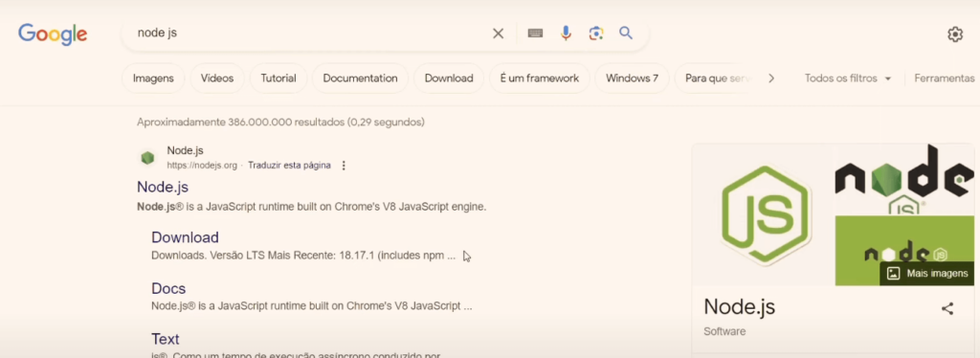This screenshot has width=980, height=358.
Task: Select the Download filter chip
Action: pyautogui.click(x=449, y=78)
